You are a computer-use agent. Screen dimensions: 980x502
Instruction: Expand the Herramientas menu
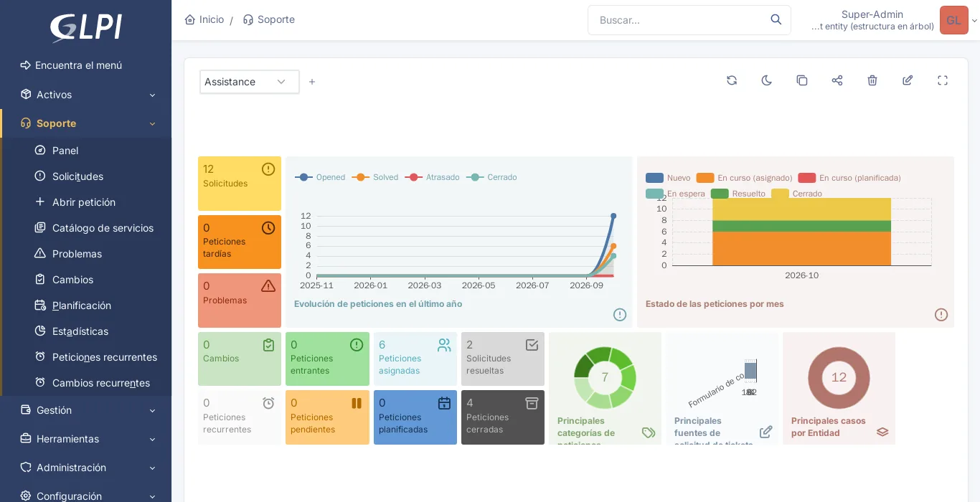(86, 439)
